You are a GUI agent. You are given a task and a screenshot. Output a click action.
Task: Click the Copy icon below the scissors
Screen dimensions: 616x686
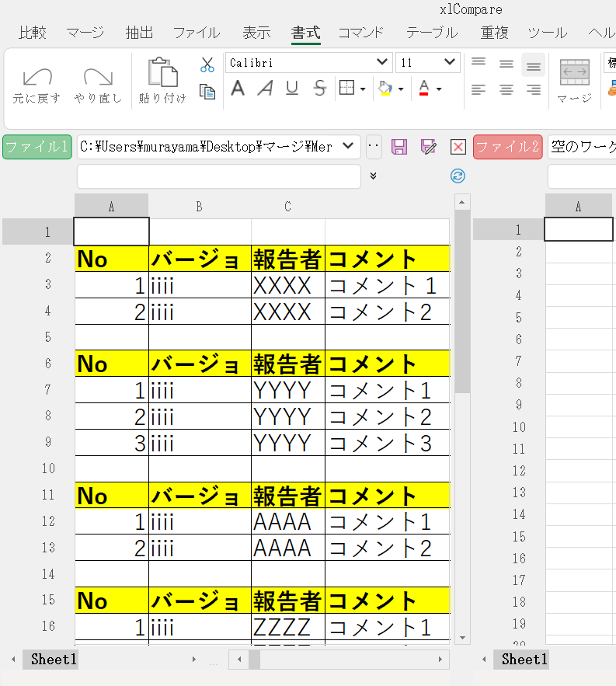[x=207, y=92]
